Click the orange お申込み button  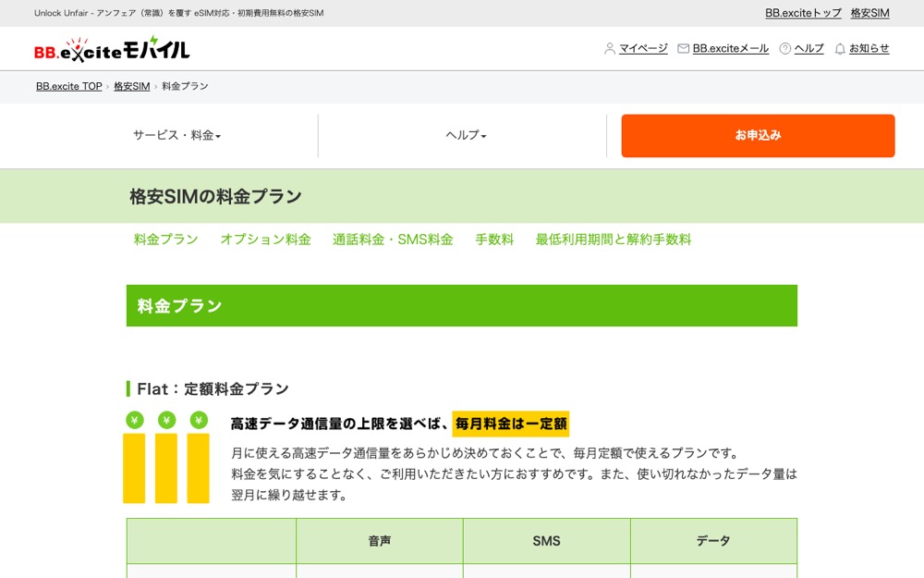[758, 136]
